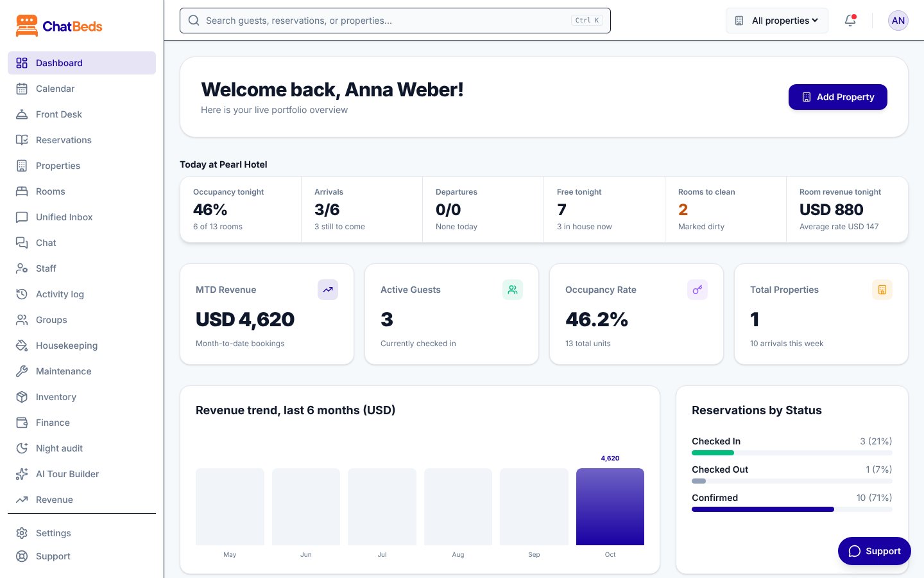Click the Active Guests people icon

pos(513,290)
